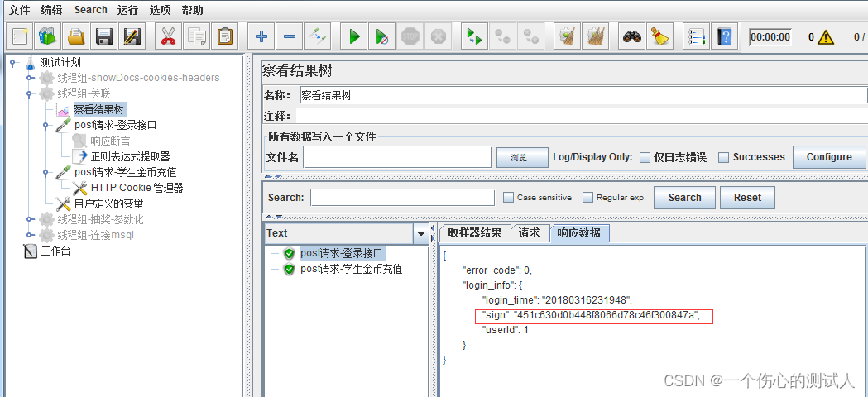
Task: Click the Search text field
Action: click(402, 197)
